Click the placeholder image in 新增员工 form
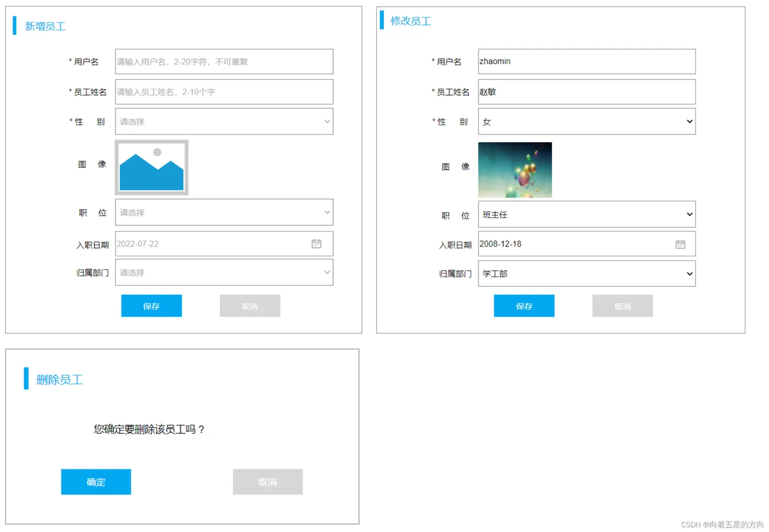The height and width of the screenshot is (532, 769). click(x=152, y=167)
